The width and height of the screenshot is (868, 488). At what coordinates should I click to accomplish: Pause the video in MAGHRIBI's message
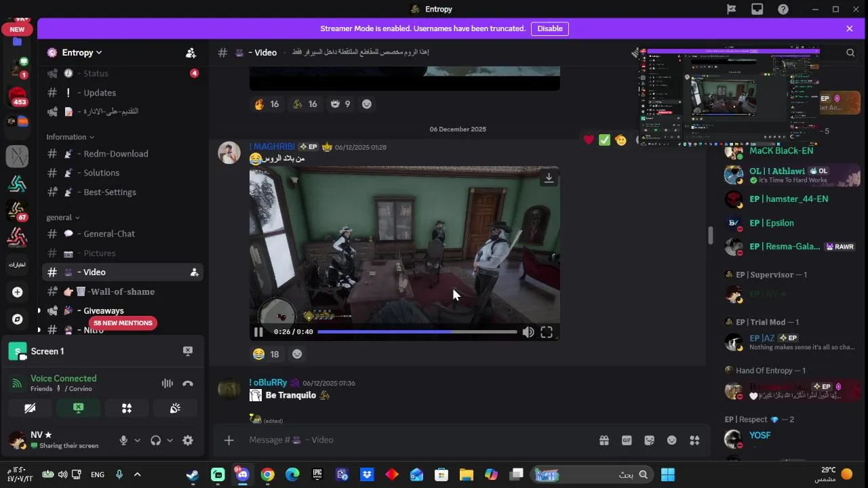(x=258, y=332)
